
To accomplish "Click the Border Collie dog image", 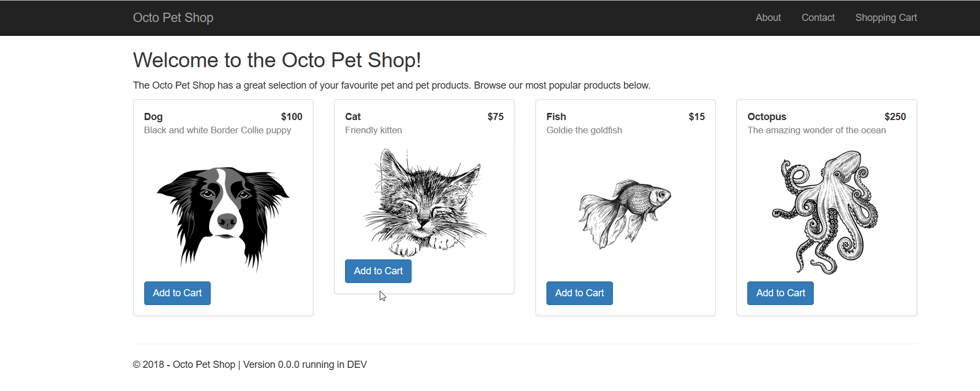I will click(x=223, y=218).
